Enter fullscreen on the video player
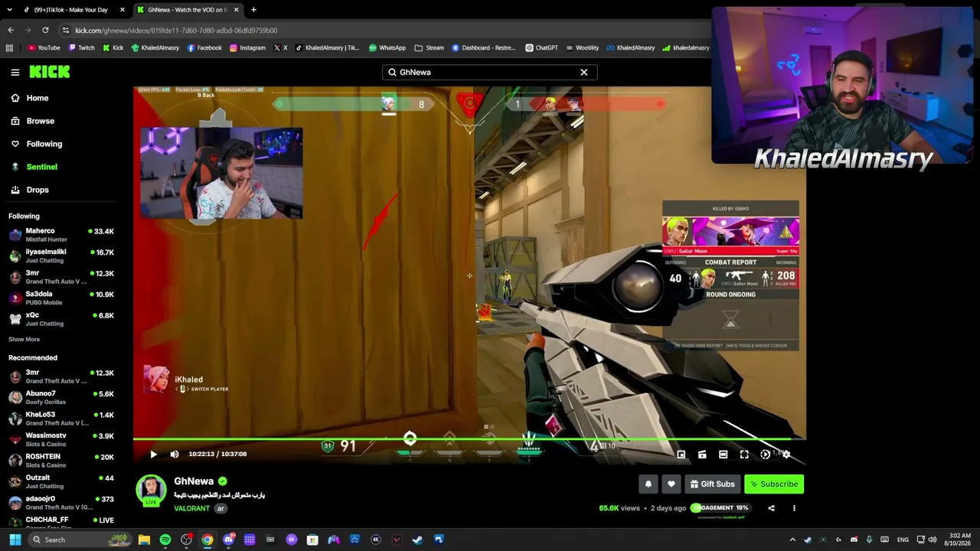The image size is (980, 551). point(744,455)
